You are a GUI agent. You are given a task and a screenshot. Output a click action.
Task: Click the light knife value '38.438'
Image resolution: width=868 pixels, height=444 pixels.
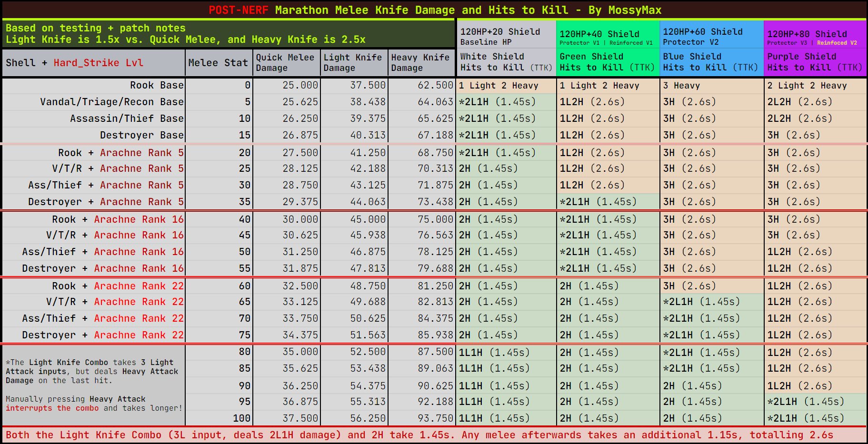[368, 102]
